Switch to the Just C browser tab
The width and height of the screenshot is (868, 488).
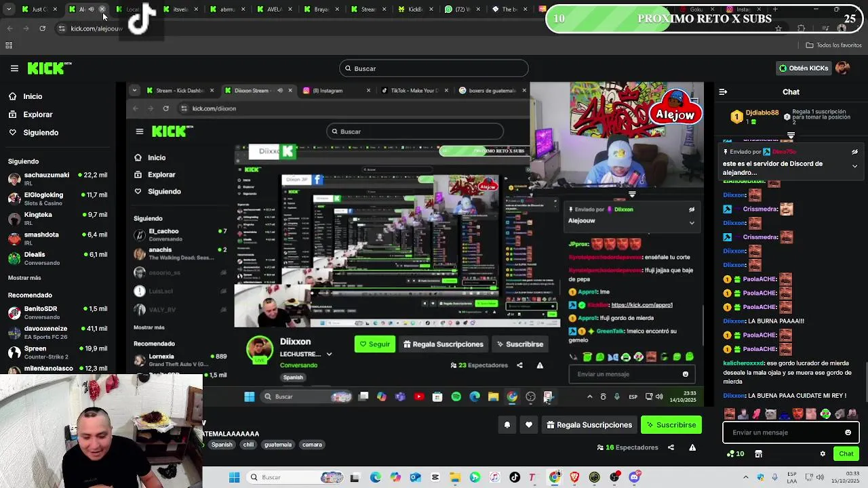click(39, 9)
